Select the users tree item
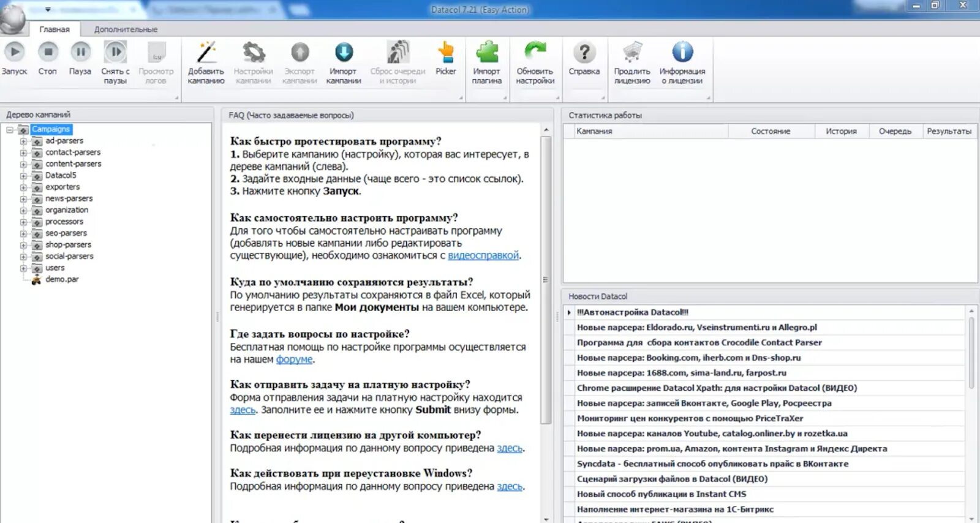The width and height of the screenshot is (980, 523). 55,268
